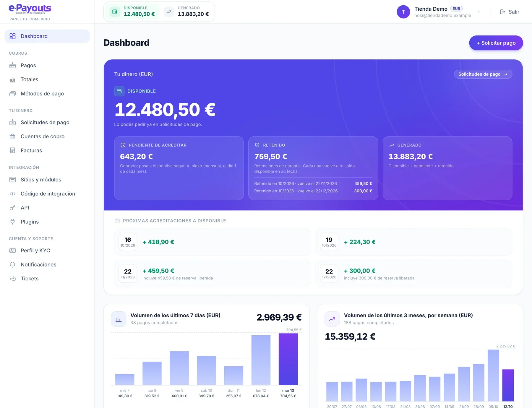
Task: Click the 22 12/2026 date badge
Action: pyautogui.click(x=329, y=274)
